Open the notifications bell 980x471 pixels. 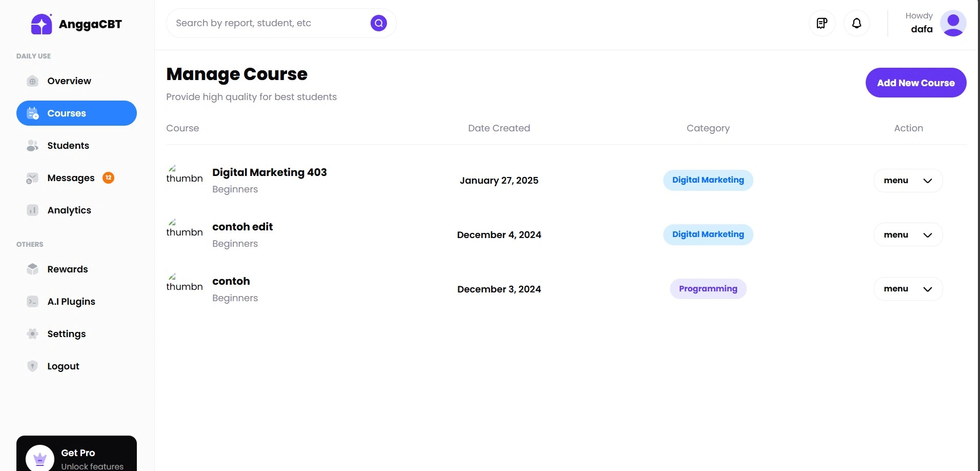[x=856, y=23]
